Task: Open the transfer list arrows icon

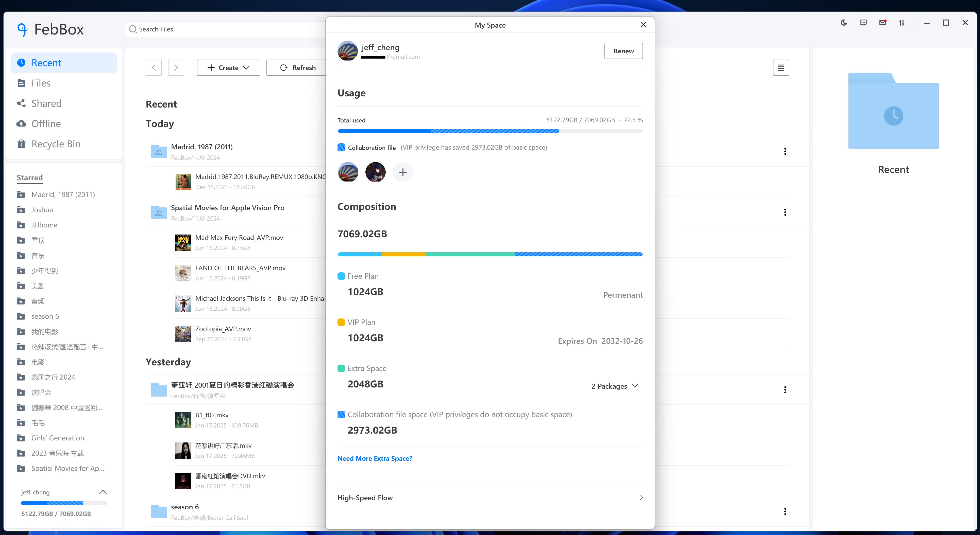Action: click(902, 23)
